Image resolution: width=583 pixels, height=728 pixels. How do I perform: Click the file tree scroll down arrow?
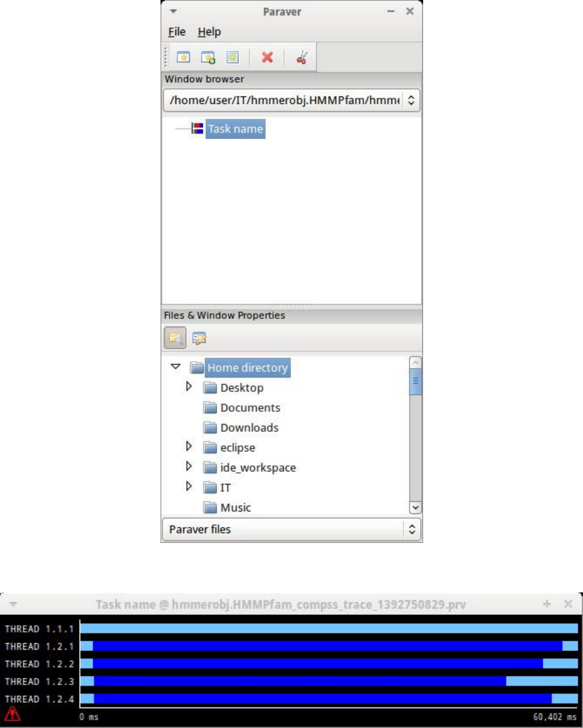point(415,508)
